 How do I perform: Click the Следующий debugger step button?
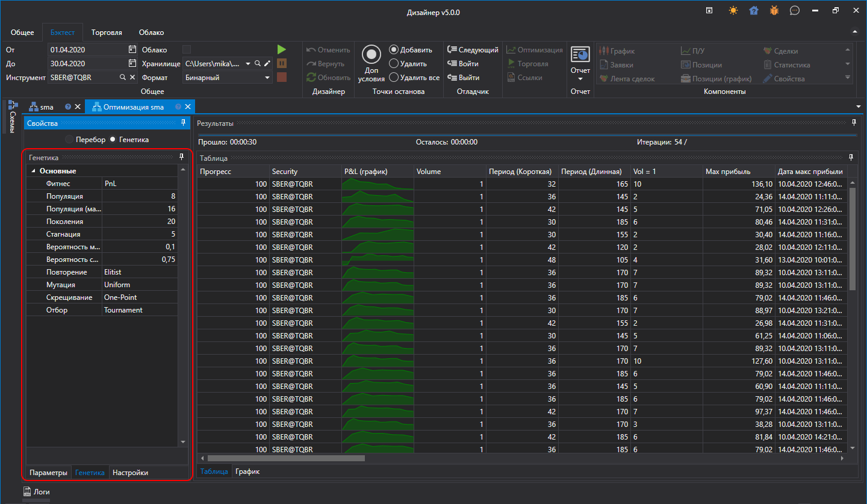click(473, 50)
